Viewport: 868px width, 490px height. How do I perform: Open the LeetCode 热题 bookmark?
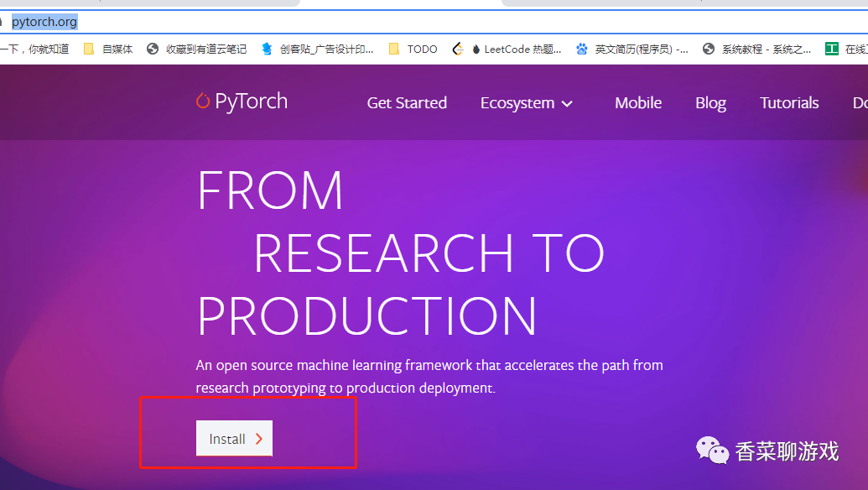tap(507, 50)
